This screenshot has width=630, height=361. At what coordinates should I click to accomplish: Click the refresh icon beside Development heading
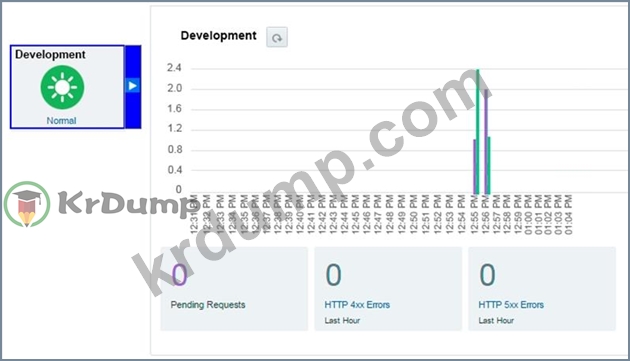[x=277, y=37]
